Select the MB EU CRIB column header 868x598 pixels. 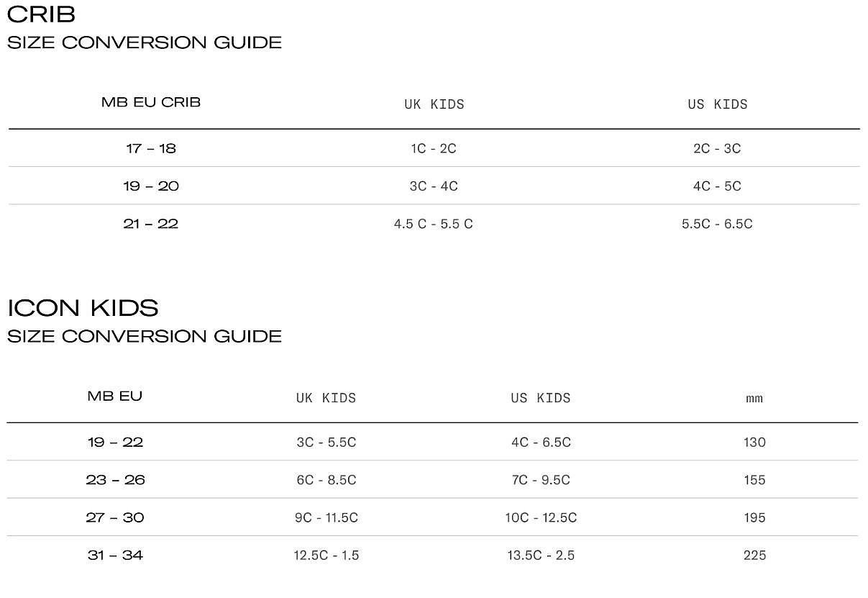[151, 102]
